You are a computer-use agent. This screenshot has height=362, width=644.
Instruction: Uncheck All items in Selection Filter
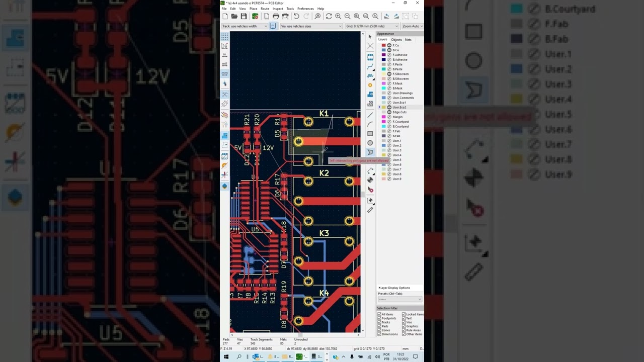tap(379, 314)
